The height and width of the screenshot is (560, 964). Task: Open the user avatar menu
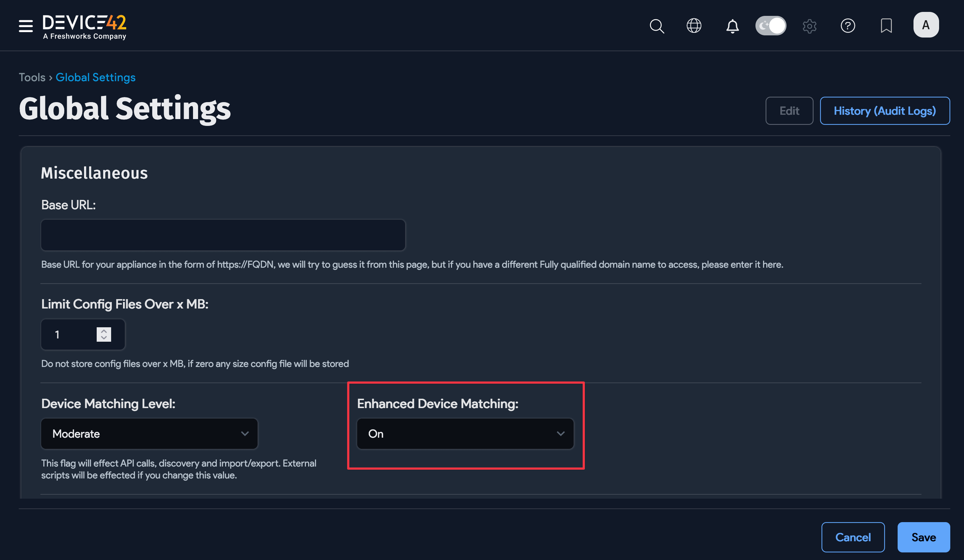click(926, 25)
